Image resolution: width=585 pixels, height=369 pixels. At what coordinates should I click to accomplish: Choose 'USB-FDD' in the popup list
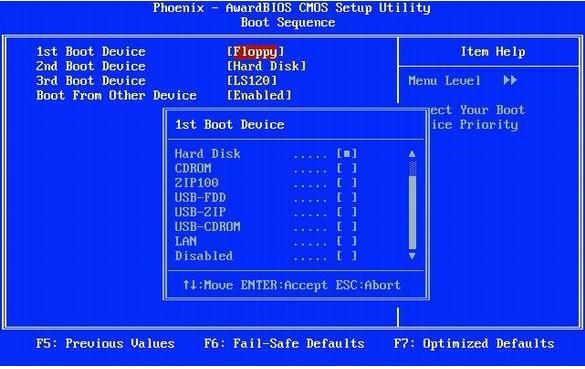(x=200, y=197)
